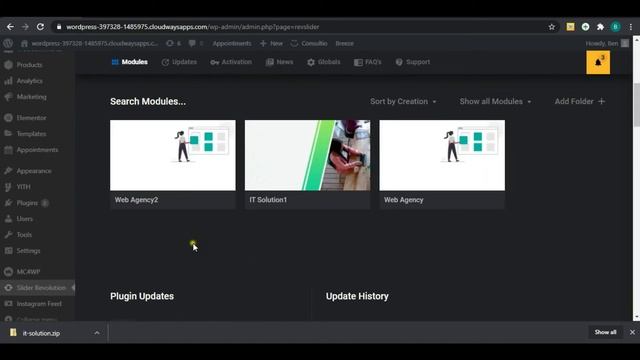Close the downloads bar
Viewport: 640px width, 360px height.
pos(632,332)
